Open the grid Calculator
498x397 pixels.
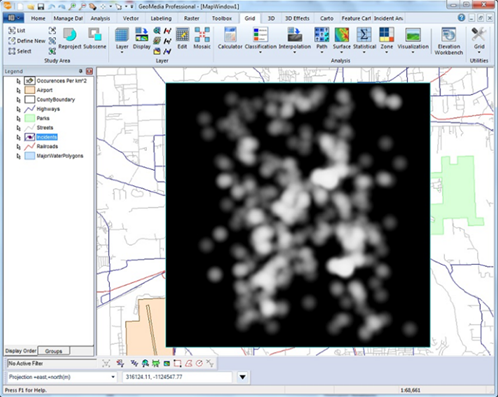[x=230, y=38]
